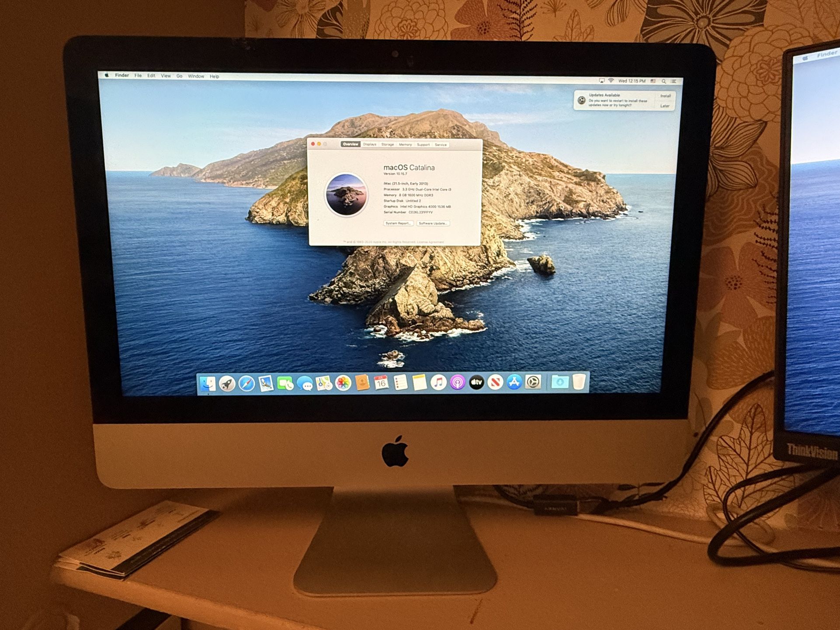The image size is (840, 630).
Task: Open the Apple menu
Action: (107, 75)
